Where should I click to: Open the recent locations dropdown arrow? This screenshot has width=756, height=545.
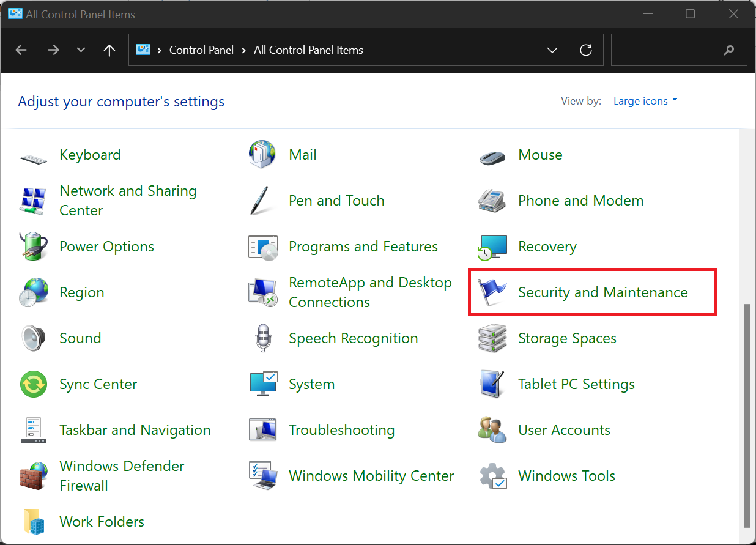pos(81,50)
